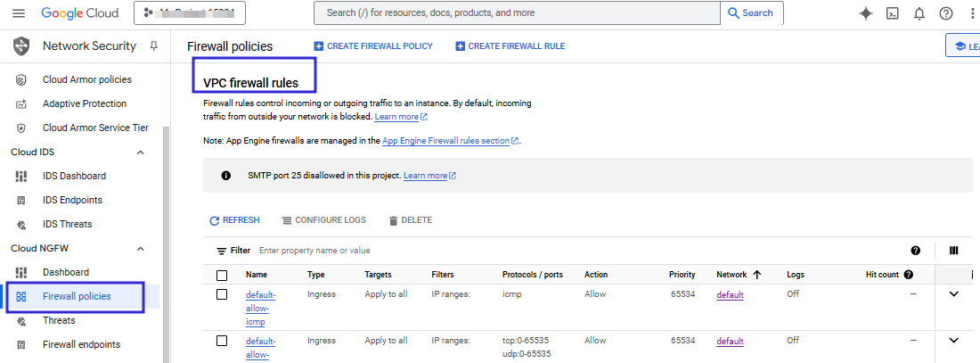Viewport: 980px width, 363px height.
Task: Open IDS Dashboard
Action: 74,176
